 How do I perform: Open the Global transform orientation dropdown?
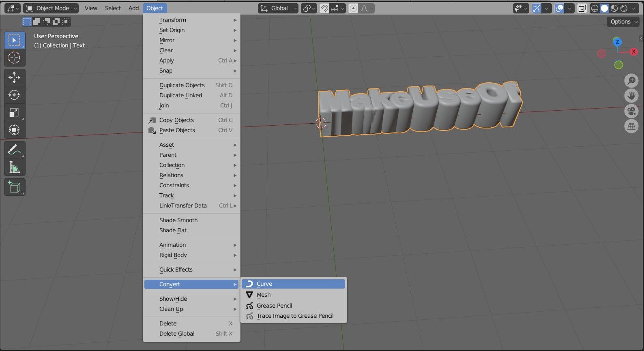point(278,8)
